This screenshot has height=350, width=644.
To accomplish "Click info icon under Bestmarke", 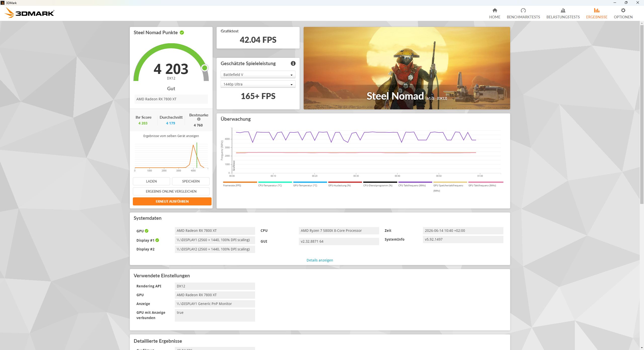I will tap(199, 119).
